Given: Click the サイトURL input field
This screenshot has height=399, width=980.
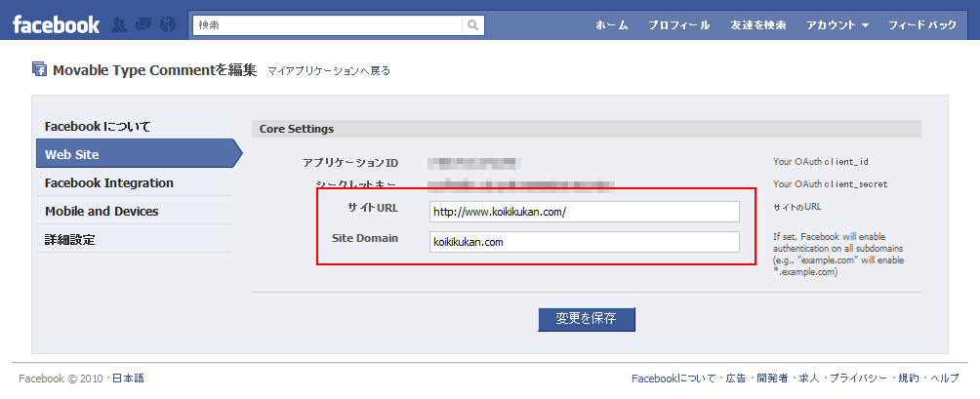Looking at the screenshot, I should tap(585, 212).
